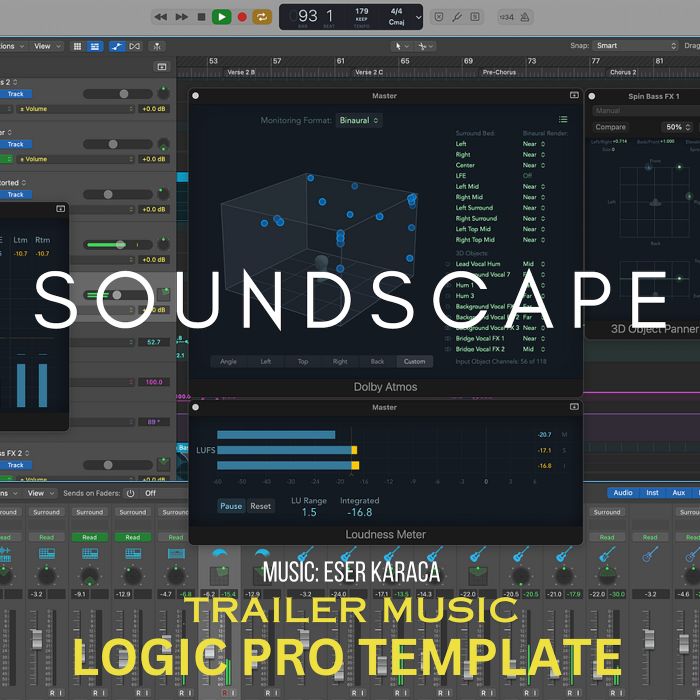Click the pan knob on the -9.1 strip
The image size is (700, 700).
[x=90, y=575]
